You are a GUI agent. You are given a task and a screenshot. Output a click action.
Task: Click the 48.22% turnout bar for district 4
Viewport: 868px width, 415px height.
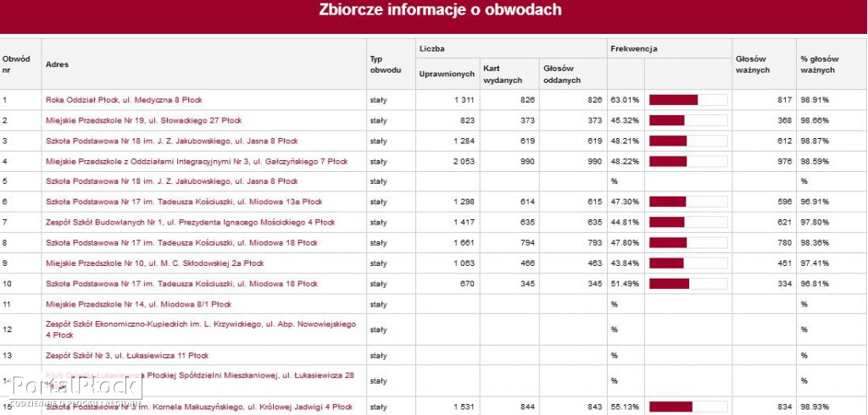coord(688,162)
